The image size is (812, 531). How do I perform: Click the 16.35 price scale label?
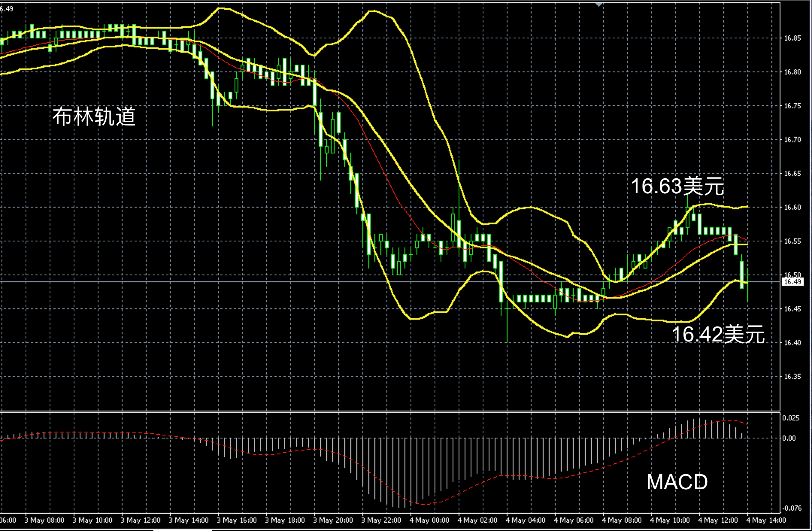pos(792,376)
